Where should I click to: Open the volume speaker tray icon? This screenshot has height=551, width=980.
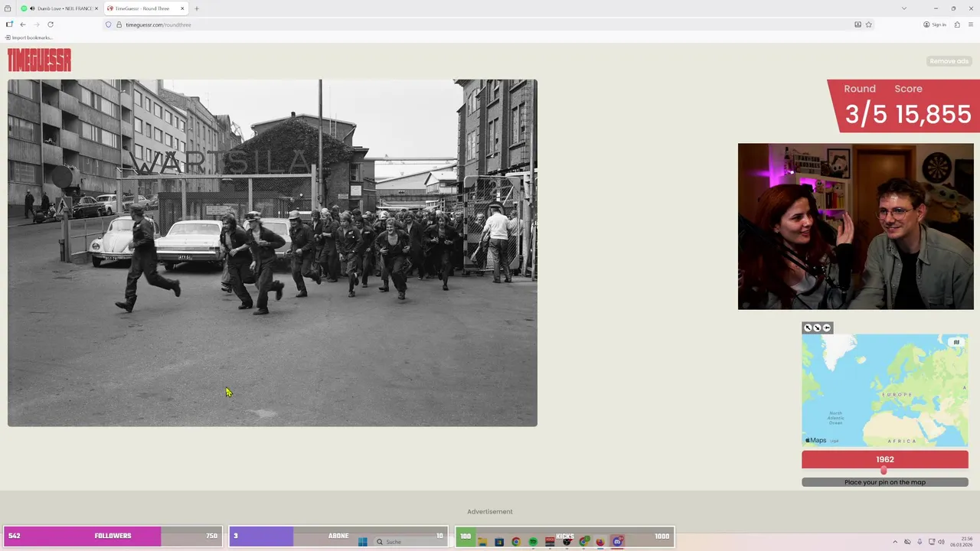point(941,542)
